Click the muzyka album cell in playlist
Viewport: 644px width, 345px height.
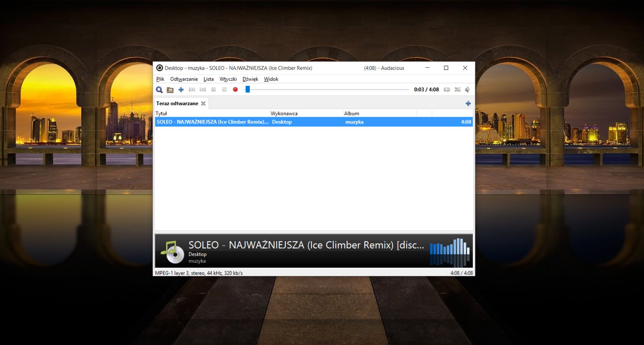click(x=354, y=122)
